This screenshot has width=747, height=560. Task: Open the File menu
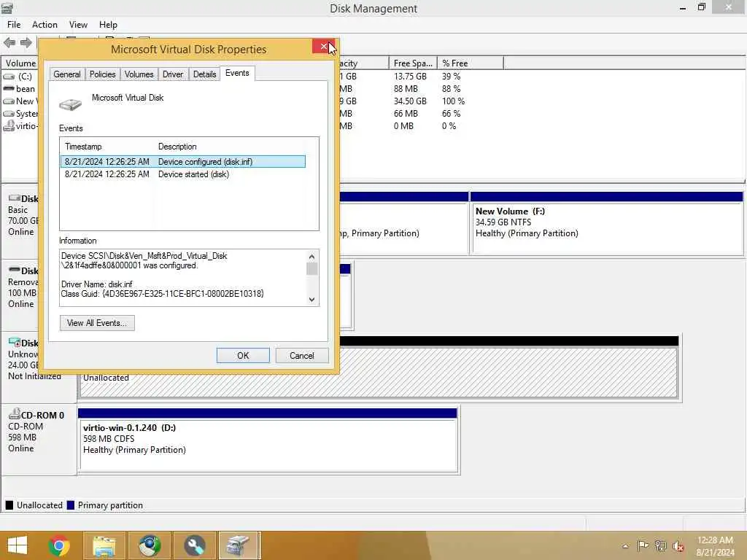coord(14,25)
